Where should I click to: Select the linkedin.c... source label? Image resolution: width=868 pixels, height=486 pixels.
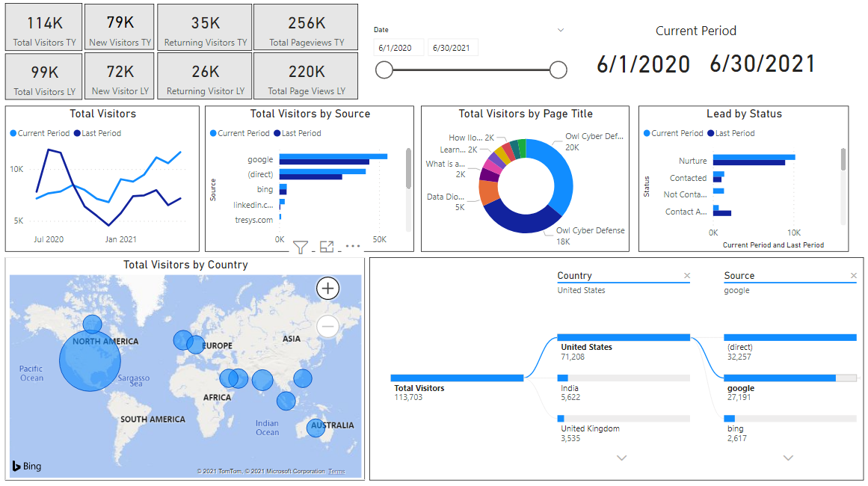pos(253,205)
